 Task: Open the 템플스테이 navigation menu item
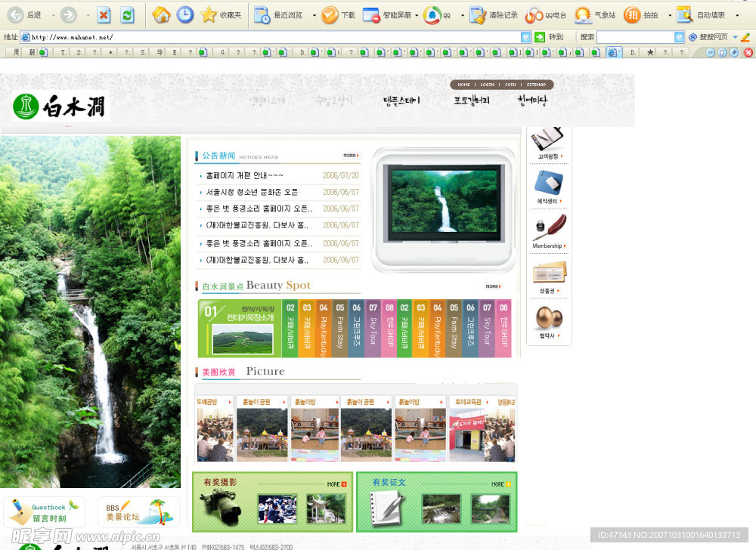(401, 100)
